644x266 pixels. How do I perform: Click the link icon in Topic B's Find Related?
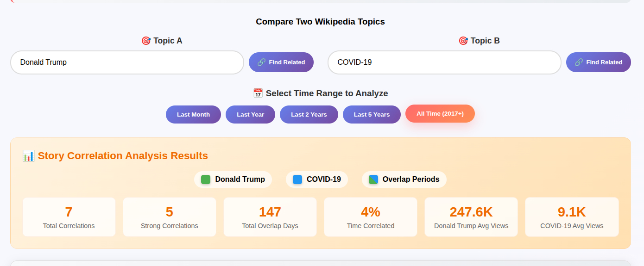pyautogui.click(x=579, y=62)
